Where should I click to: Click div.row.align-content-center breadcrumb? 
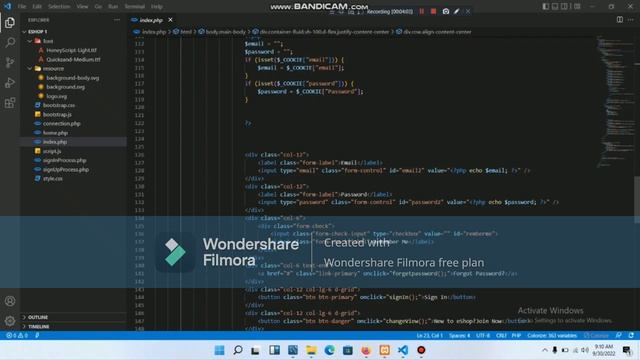[x=437, y=32]
